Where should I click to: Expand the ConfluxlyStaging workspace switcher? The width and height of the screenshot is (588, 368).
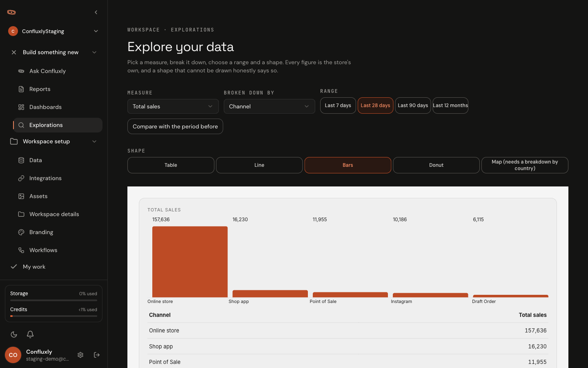tap(53, 31)
